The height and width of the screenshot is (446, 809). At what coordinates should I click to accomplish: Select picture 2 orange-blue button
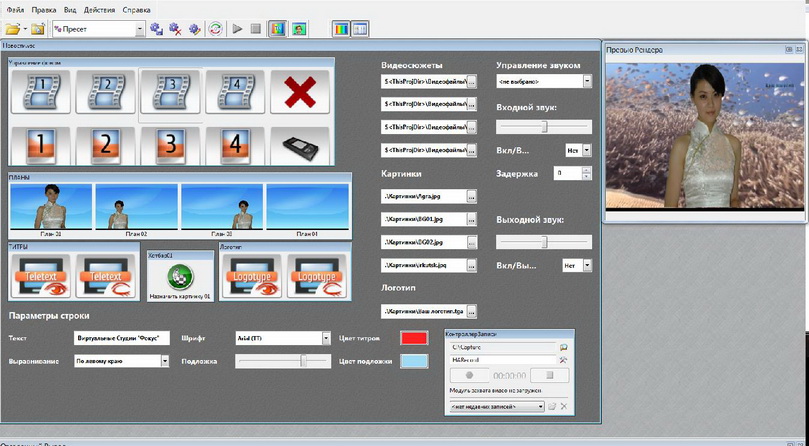tap(105, 144)
